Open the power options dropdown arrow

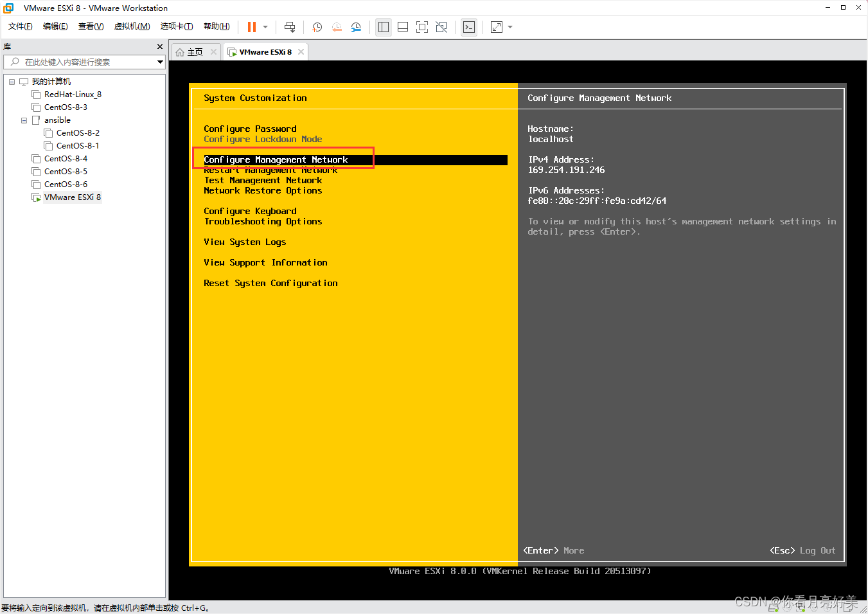265,27
